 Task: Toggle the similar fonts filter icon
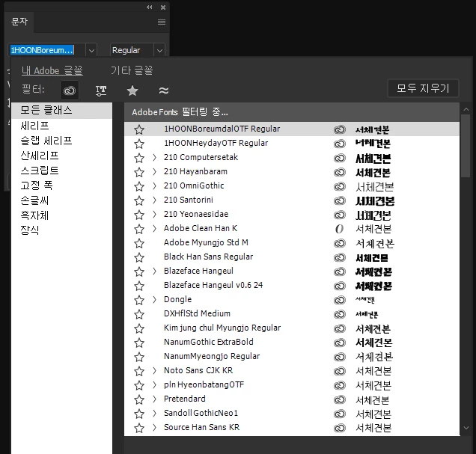164,91
